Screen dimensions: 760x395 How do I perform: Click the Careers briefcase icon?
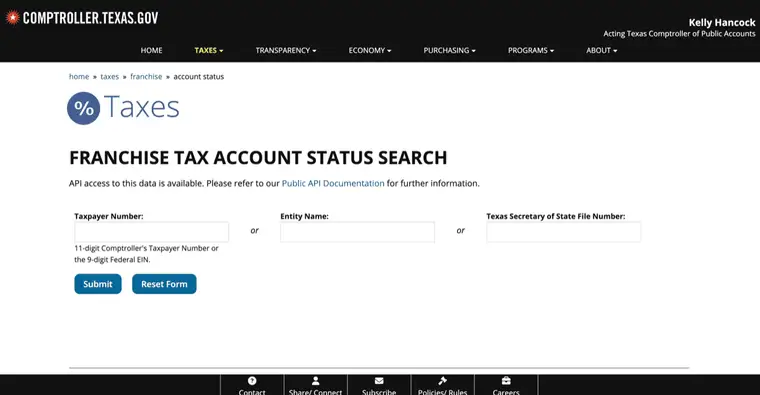tap(506, 381)
